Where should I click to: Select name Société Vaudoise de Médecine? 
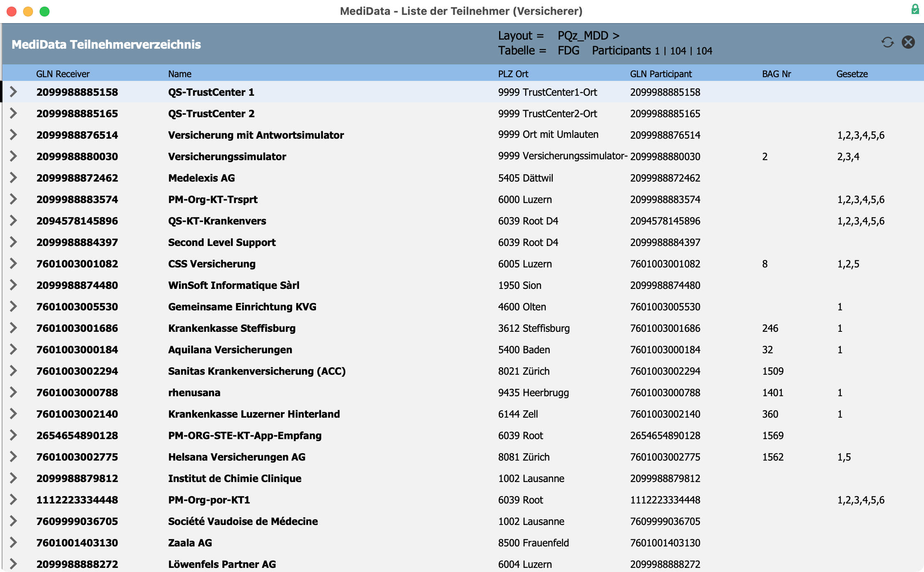click(x=243, y=521)
